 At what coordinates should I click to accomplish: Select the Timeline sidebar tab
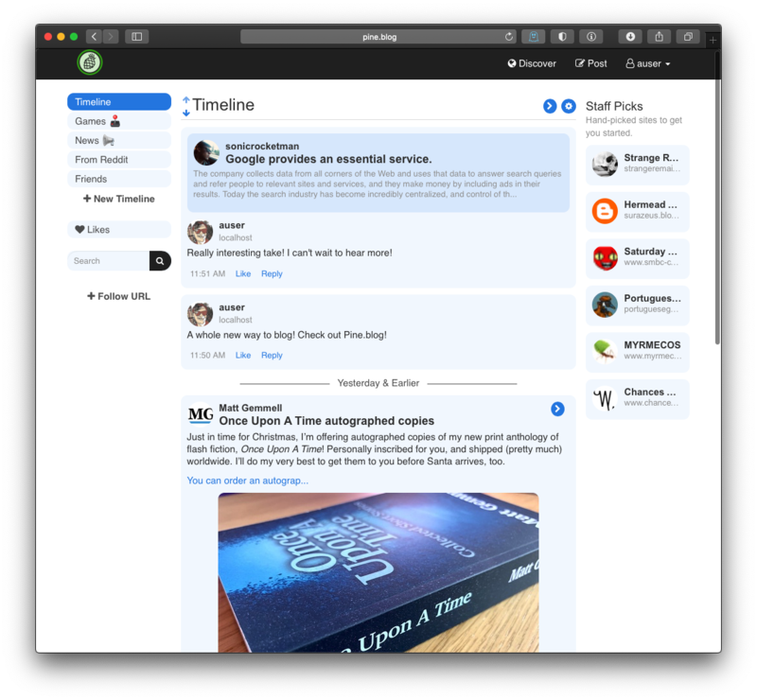click(119, 102)
